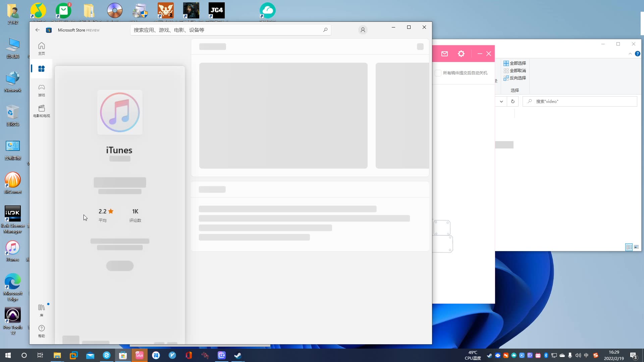
Task: Open Pro Tools 12 desktop icon
Action: (x=12, y=316)
